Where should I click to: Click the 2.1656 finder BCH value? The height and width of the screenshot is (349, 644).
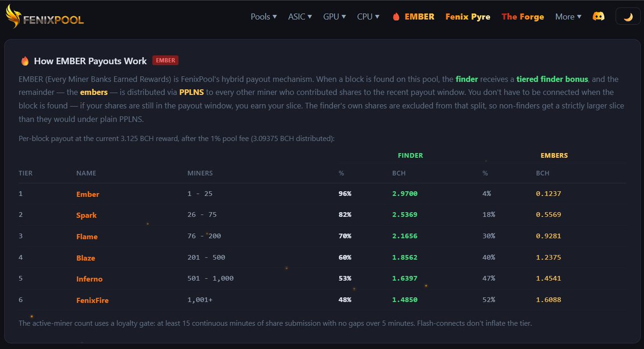click(405, 236)
